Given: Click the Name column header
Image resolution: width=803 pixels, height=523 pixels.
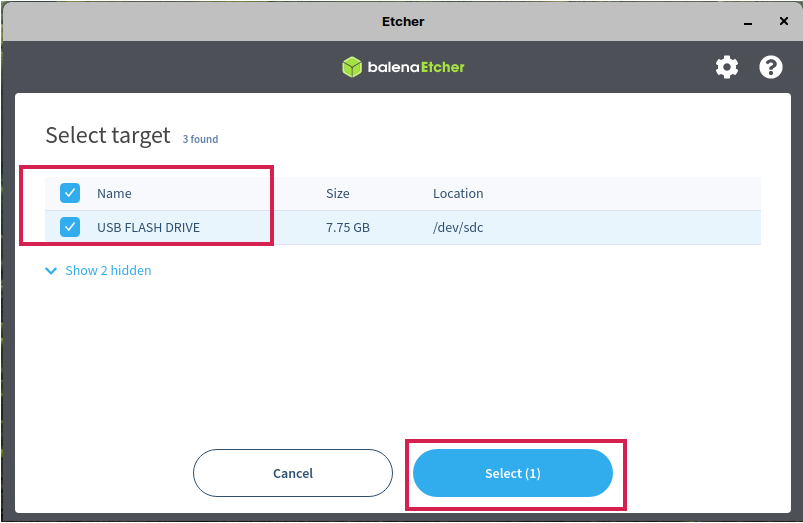Looking at the screenshot, I should click(x=114, y=194).
